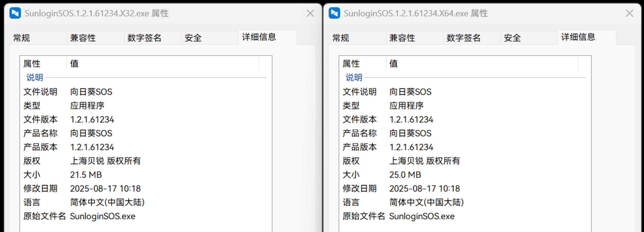Open 数字签名 tab in X32 properties window
This screenshot has width=644, height=232.
153,38
